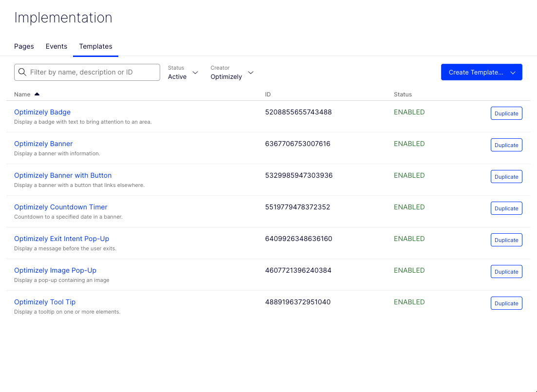Screen dimensions: 537x392
Task: Duplicate the Optimizely Countdown Timer template
Action: 506,208
